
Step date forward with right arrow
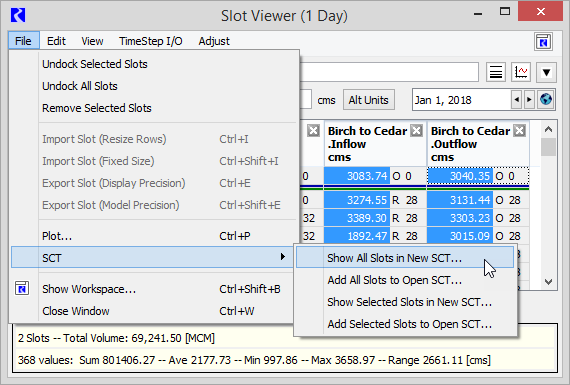pos(529,100)
